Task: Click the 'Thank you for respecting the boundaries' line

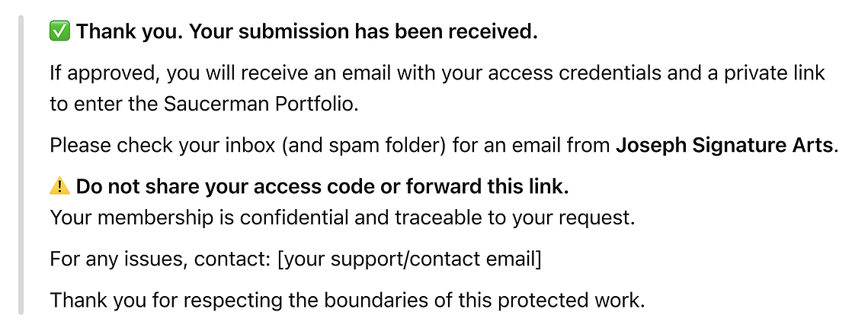Action: click(348, 301)
